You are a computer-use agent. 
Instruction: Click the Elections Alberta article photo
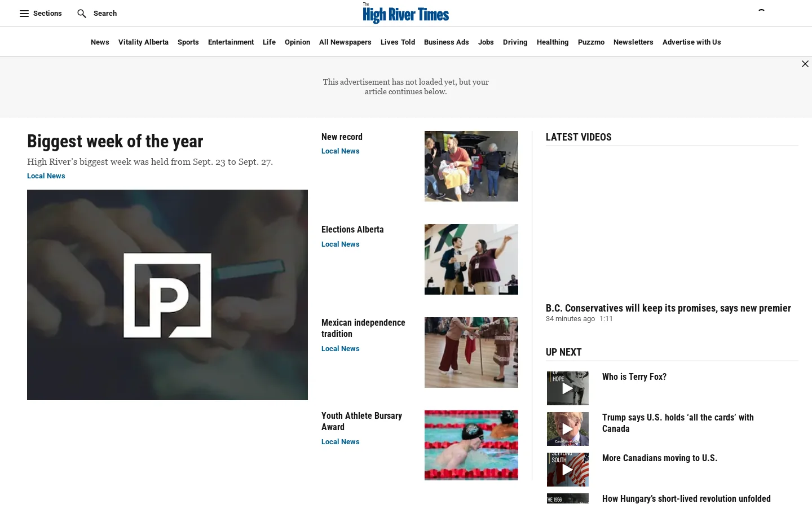[x=471, y=259]
